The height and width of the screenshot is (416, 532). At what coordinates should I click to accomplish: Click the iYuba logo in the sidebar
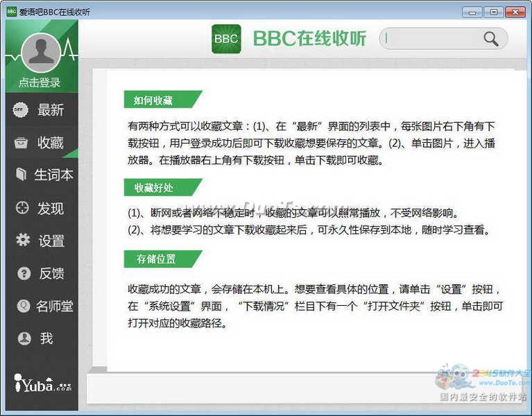pos(43,383)
